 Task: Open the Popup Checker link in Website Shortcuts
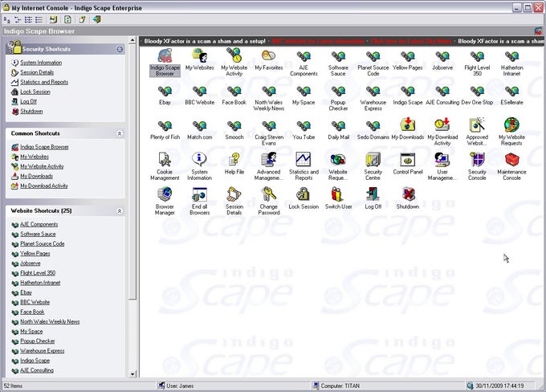pyautogui.click(x=37, y=341)
